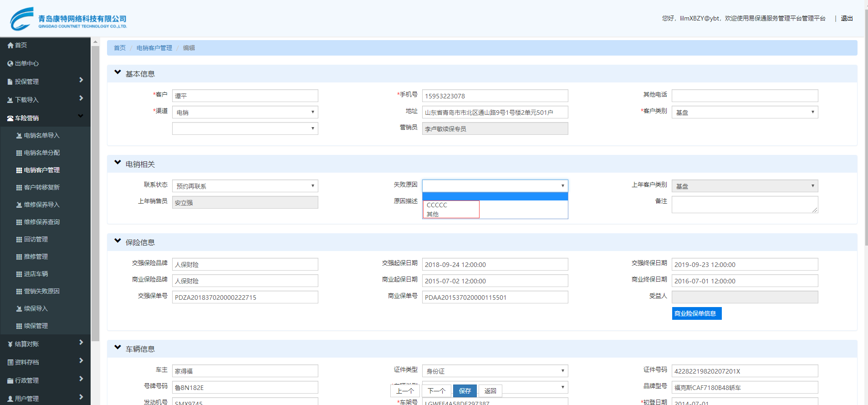Viewport: 868px width, 405px height.
Task: Click the home icon beside 首页 in sidebar
Action: click(x=10, y=46)
